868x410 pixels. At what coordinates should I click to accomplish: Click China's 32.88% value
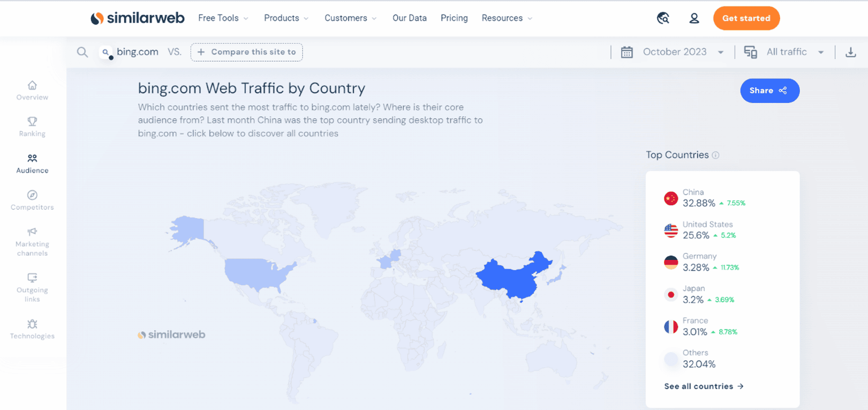[699, 203]
